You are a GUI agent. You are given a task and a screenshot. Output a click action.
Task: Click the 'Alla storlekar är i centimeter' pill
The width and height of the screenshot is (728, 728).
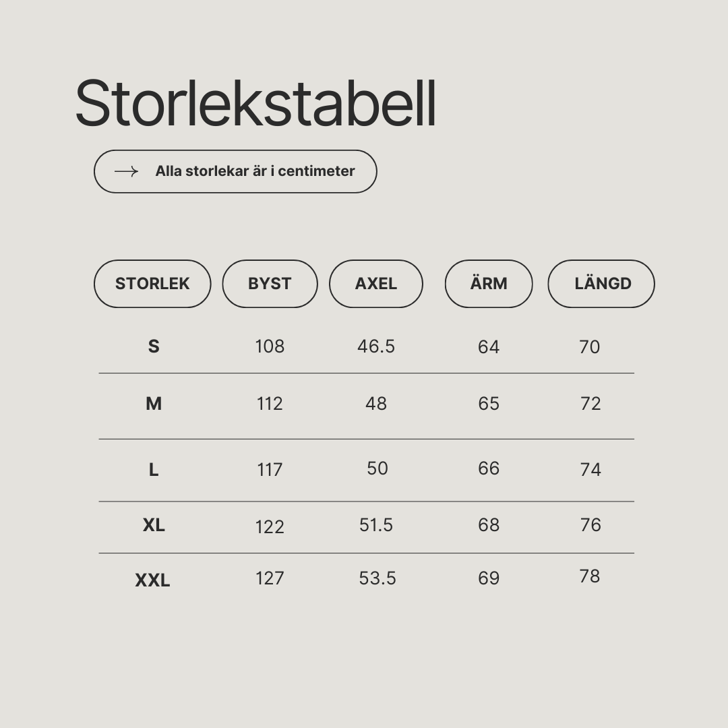click(x=235, y=171)
